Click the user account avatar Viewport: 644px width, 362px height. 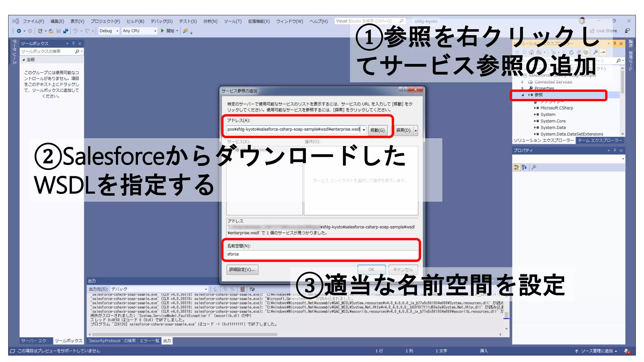pyautogui.click(x=582, y=21)
